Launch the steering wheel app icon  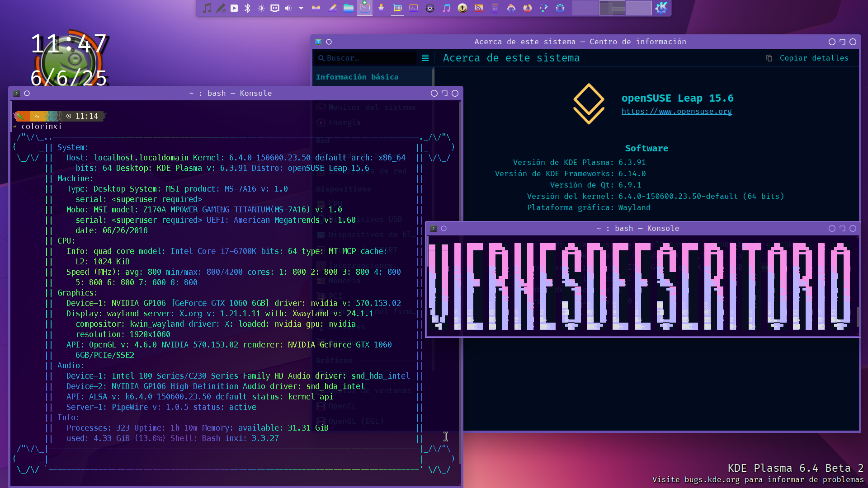[430, 8]
